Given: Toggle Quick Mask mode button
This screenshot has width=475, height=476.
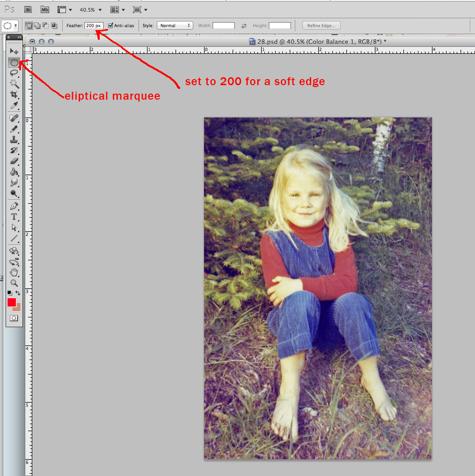Looking at the screenshot, I should [x=14, y=318].
